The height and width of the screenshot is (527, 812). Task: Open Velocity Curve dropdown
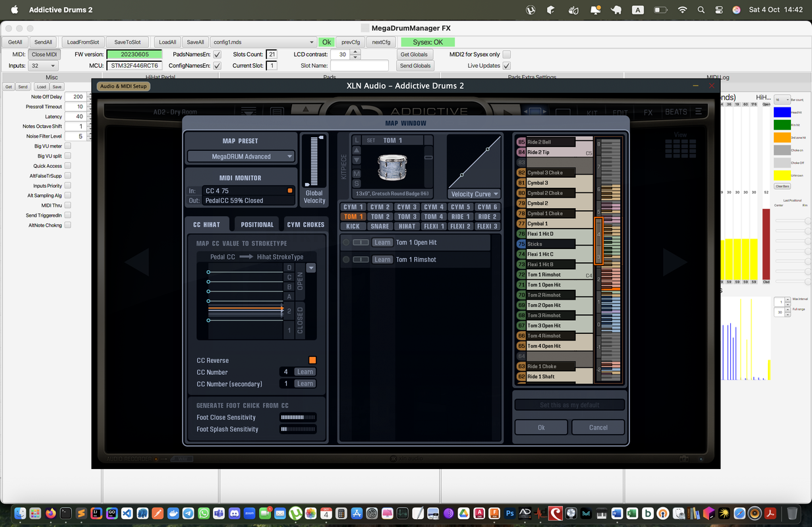click(475, 194)
